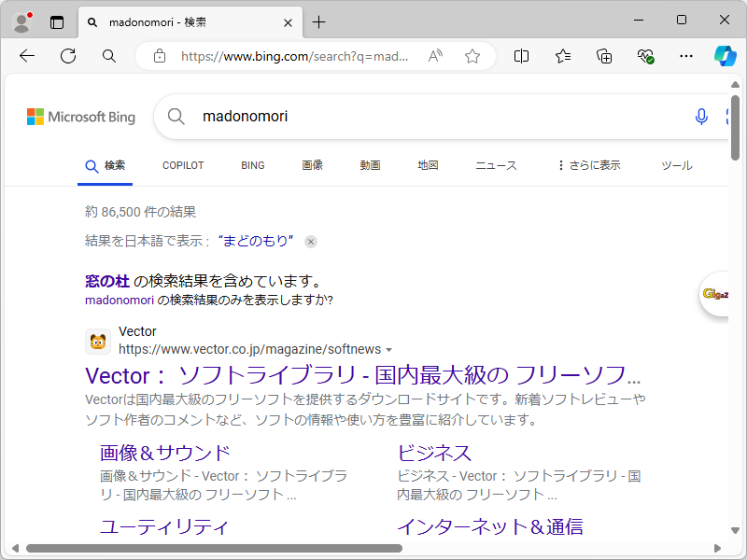Click the magnifier icon in the Bing search box
This screenshot has width=747, height=560.
click(x=176, y=116)
